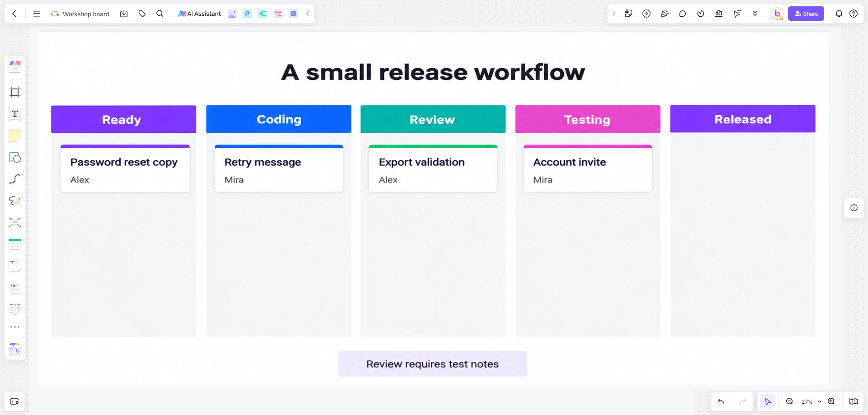The width and height of the screenshot is (868, 415).
Task: Collapse the AI toolbar with the chevron
Action: (x=308, y=14)
